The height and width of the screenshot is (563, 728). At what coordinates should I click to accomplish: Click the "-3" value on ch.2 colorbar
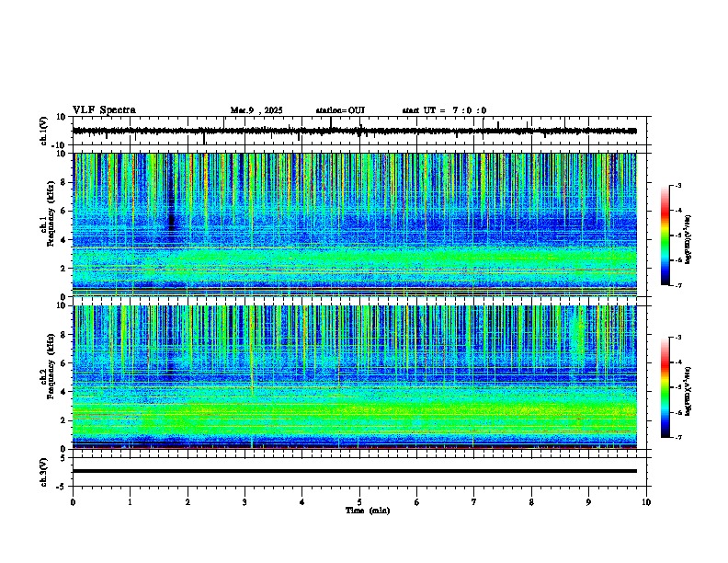677,338
